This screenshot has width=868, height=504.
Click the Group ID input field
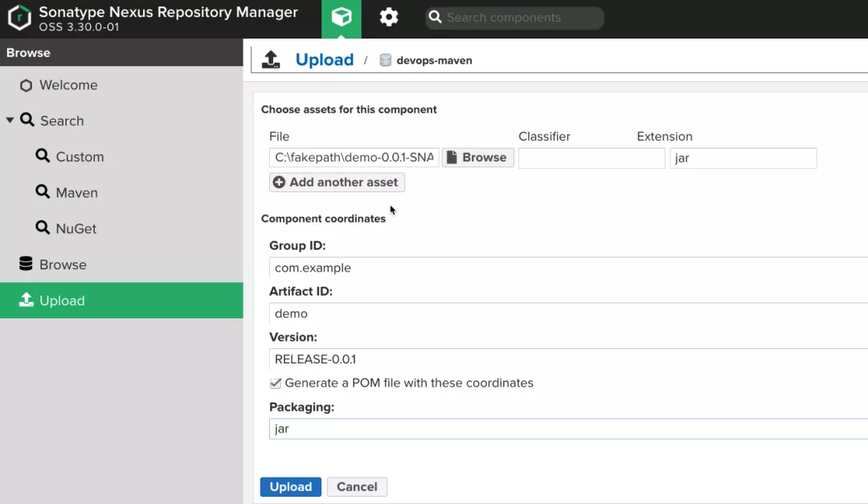click(x=568, y=268)
